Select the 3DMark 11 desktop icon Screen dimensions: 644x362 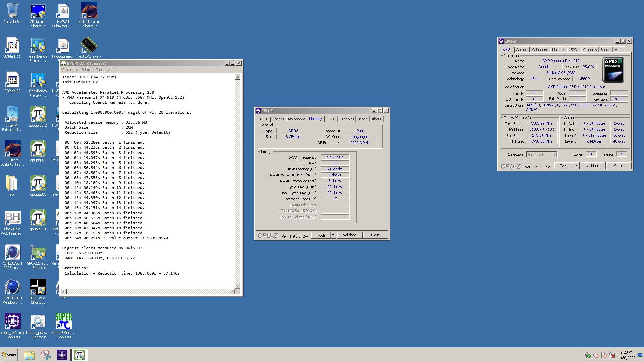pos(12,48)
